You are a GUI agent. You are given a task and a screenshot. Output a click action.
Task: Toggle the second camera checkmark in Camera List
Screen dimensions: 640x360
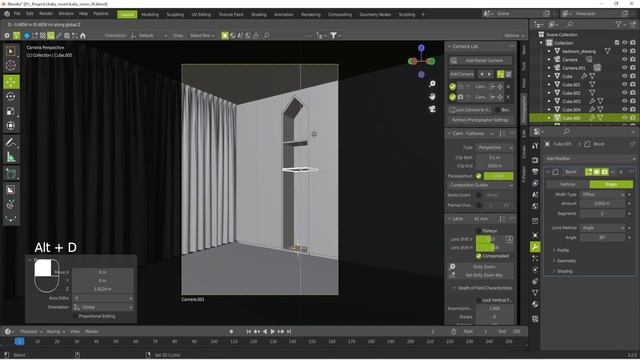(x=452, y=97)
